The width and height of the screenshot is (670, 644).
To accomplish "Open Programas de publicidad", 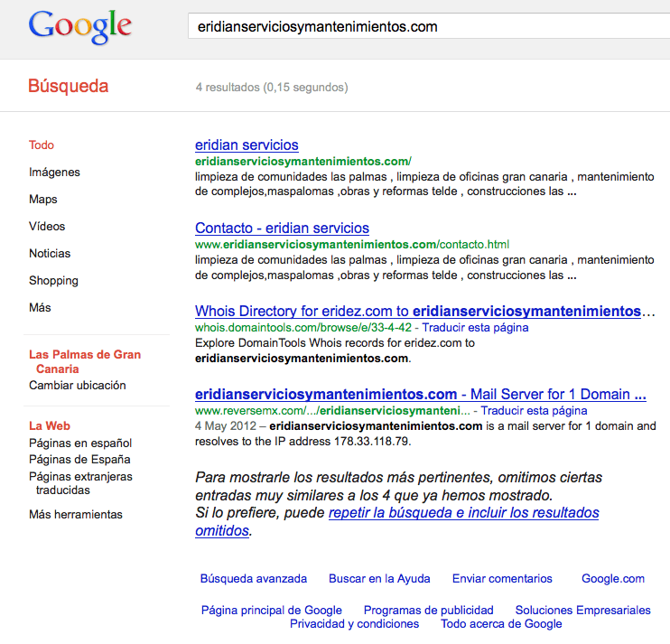I will point(428,611).
